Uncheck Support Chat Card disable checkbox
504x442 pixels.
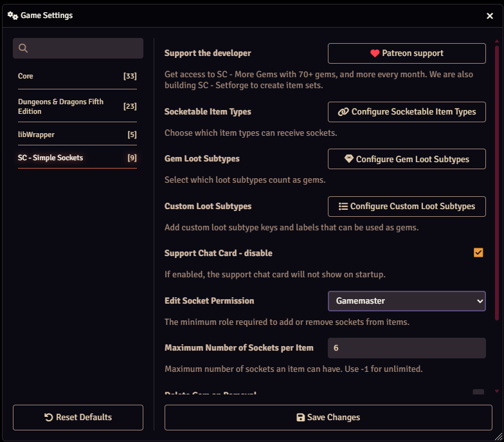478,253
